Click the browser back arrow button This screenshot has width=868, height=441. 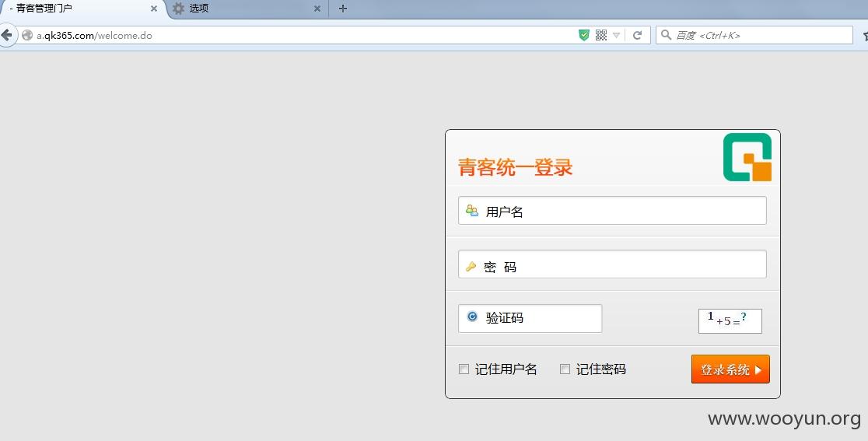point(6,36)
